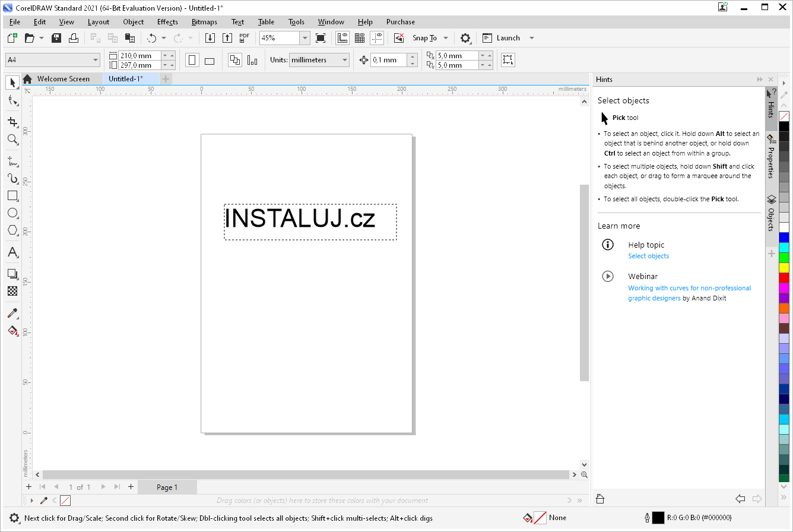793x532 pixels.
Task: Toggle show rulers button
Action: [342, 38]
